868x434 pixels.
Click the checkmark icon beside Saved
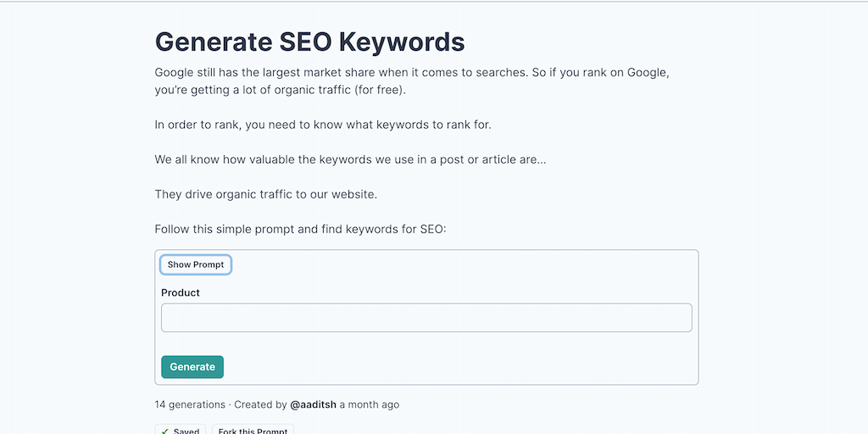coord(165,431)
